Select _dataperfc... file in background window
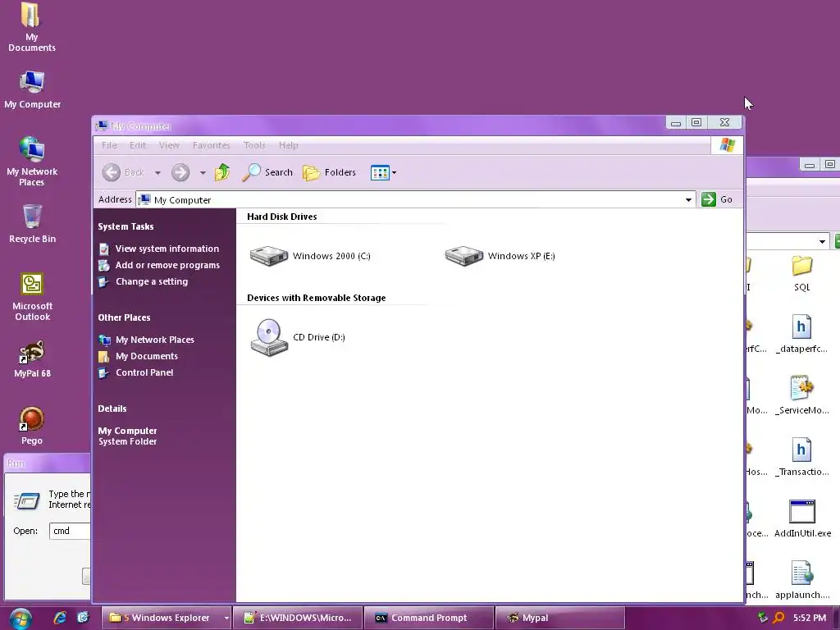Screen dimensions: 840x630 pos(802,335)
